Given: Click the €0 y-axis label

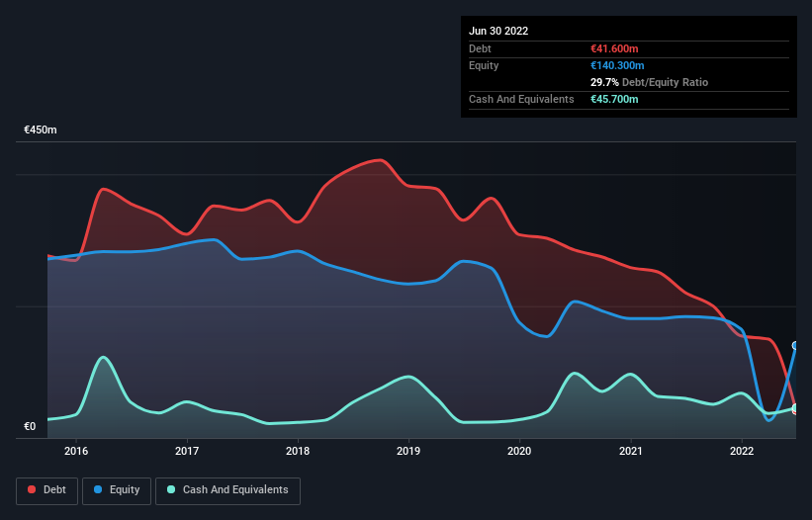Looking at the screenshot, I should click(x=30, y=426).
